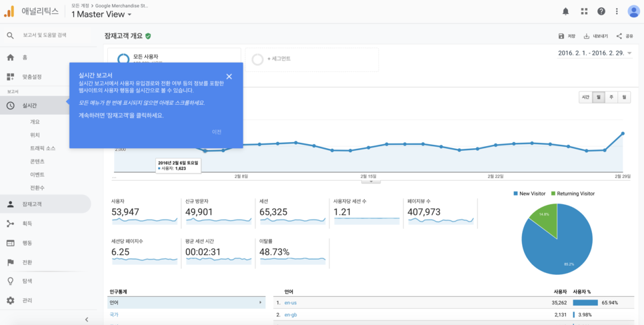Expand the chart annotations drawer arrow
Viewport: 644px width, 325px height.
point(371,181)
